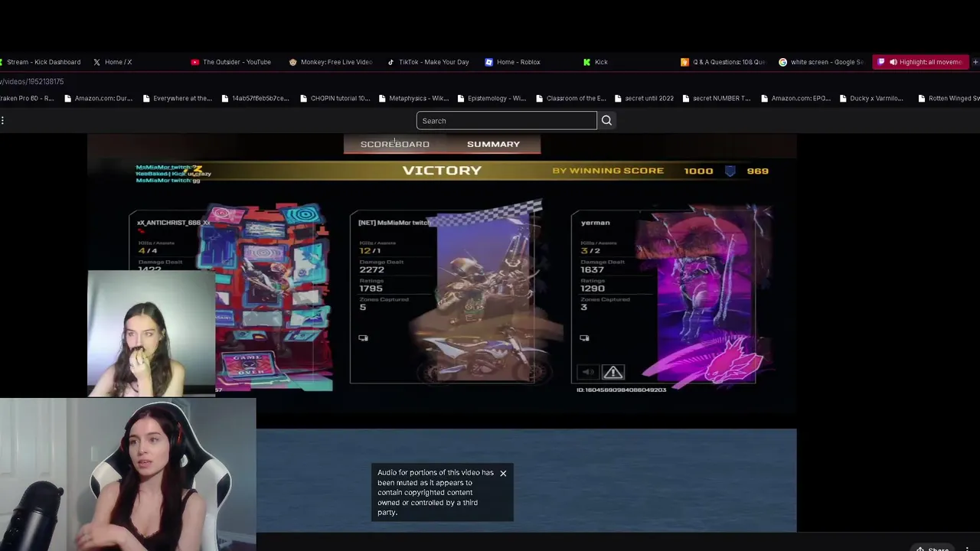Click the magnifier search button
This screenshot has width=980, height=551.
point(606,120)
